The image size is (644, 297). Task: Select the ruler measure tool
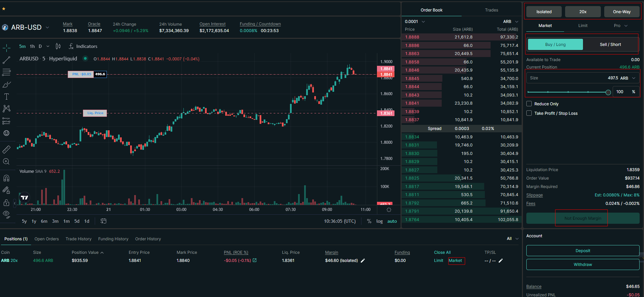click(6, 149)
